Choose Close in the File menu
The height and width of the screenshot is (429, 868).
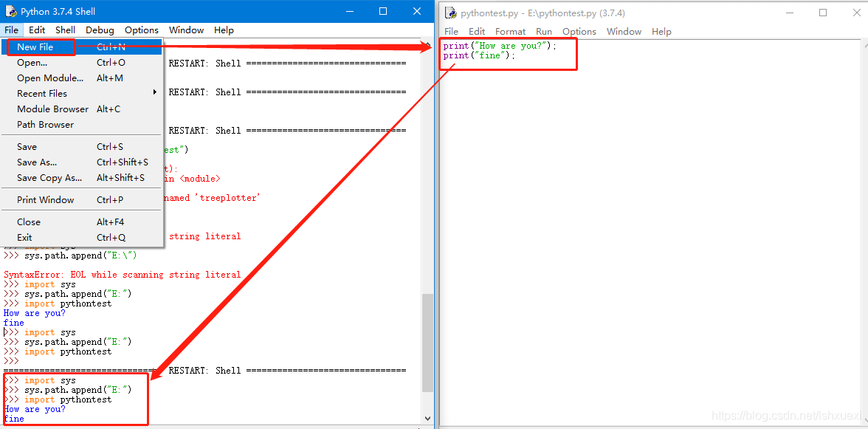(83, 222)
